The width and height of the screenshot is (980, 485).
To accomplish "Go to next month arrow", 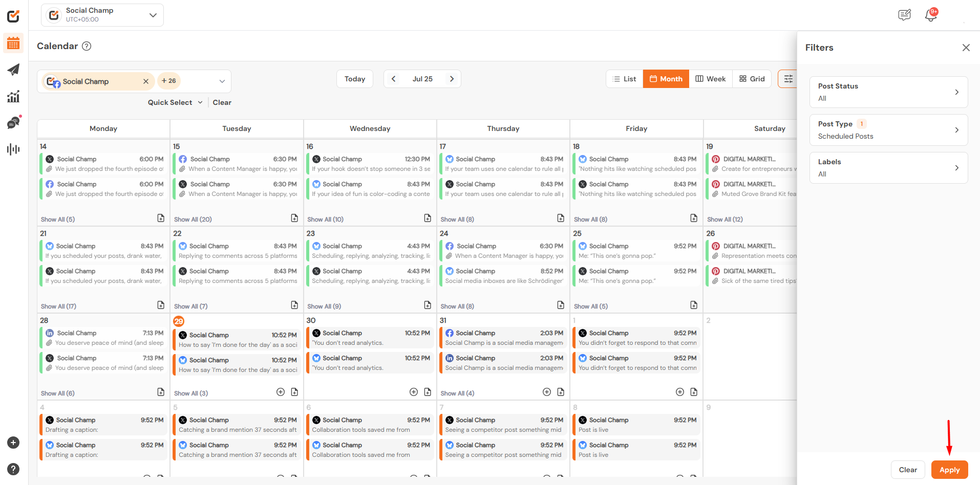I will click(x=452, y=79).
